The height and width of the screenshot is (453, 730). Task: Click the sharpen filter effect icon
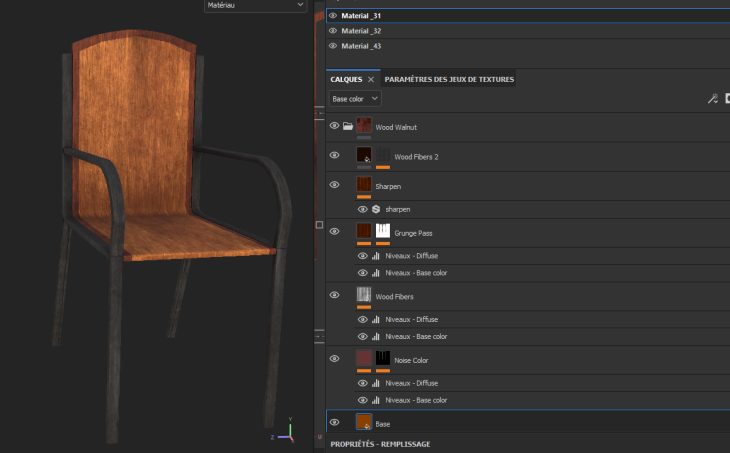click(376, 209)
